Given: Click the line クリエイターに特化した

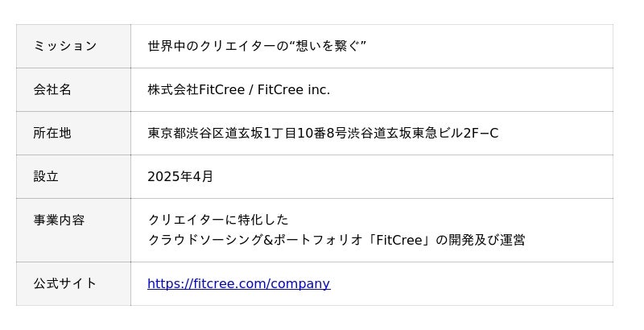Looking at the screenshot, I should pyautogui.click(x=218, y=220).
